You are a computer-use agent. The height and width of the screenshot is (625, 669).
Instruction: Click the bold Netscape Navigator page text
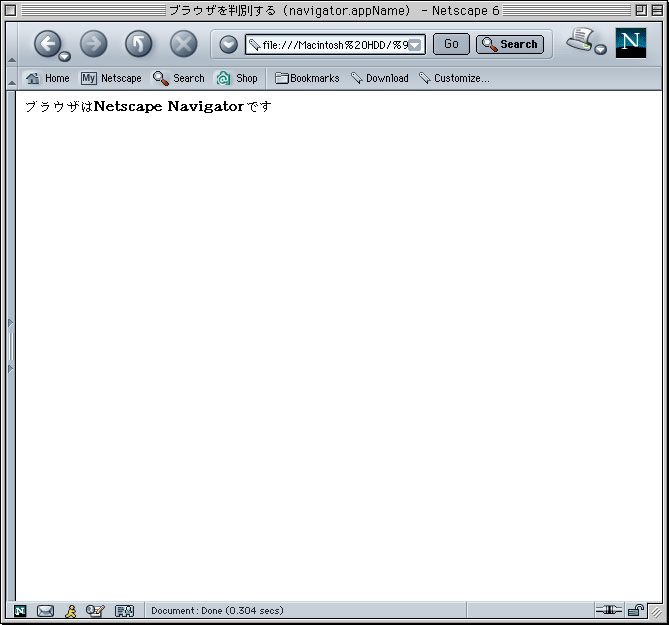click(x=169, y=106)
